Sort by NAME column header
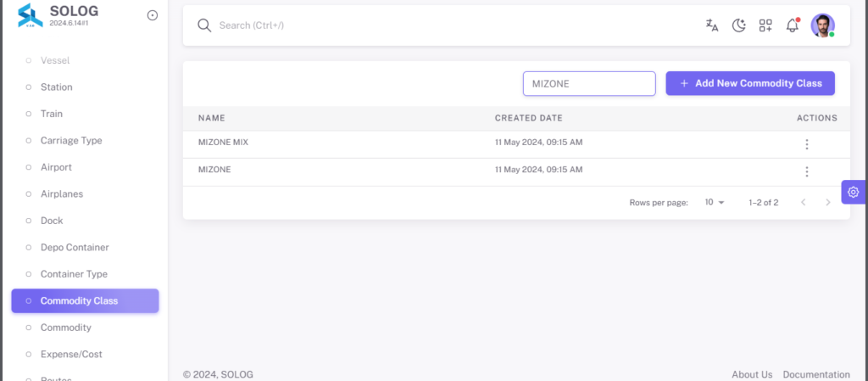 [211, 118]
